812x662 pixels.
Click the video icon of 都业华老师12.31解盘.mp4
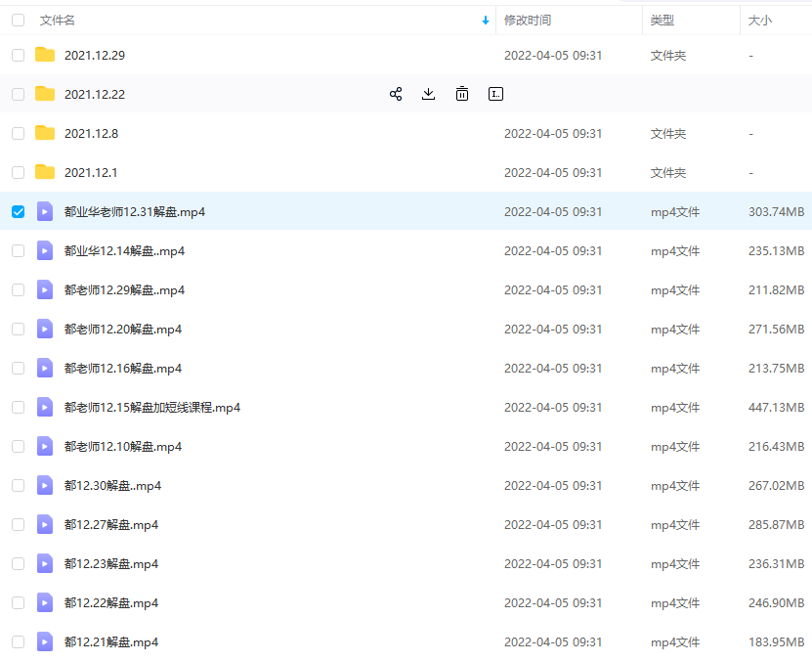(x=44, y=211)
